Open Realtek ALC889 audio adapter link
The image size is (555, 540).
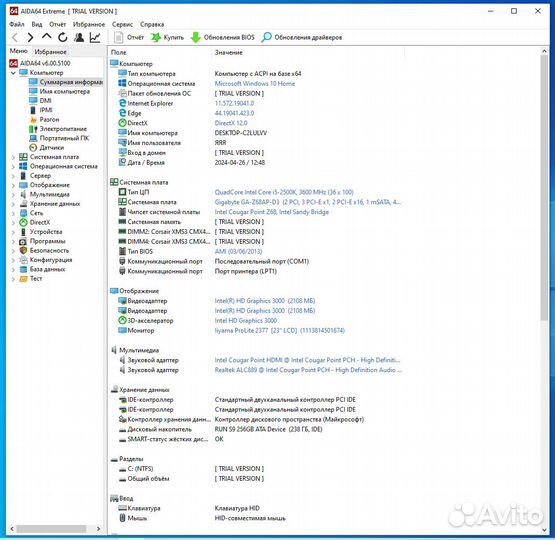308,370
